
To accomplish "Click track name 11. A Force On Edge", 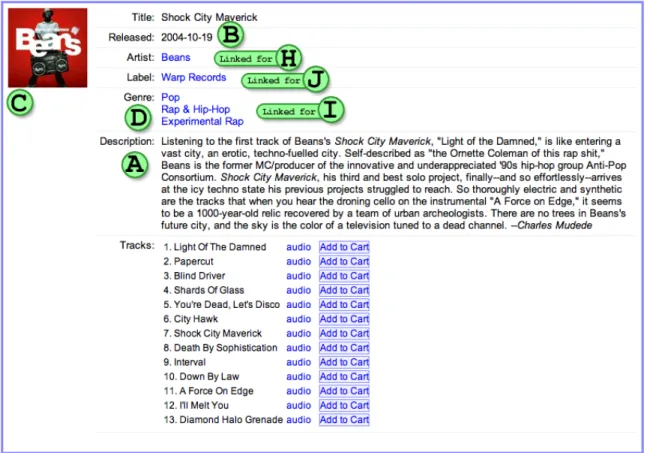I will tap(208, 391).
